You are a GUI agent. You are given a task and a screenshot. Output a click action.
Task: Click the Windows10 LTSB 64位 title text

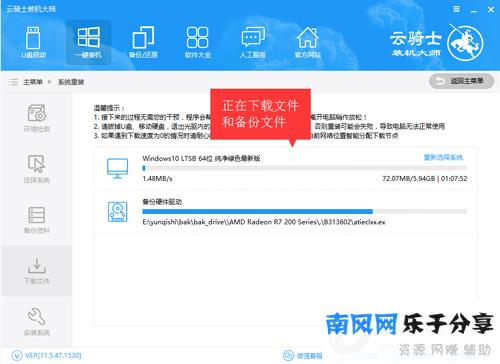[x=201, y=158]
